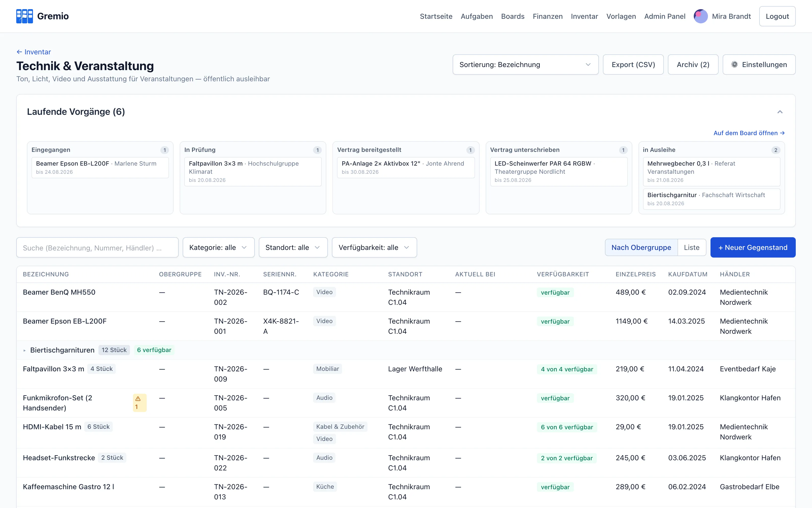
Task: Click the Verfügbarkeit column header
Action: click(x=563, y=274)
